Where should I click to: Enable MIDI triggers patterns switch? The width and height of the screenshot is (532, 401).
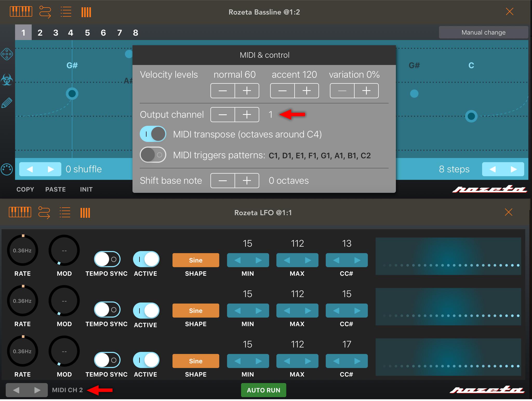pos(153,155)
